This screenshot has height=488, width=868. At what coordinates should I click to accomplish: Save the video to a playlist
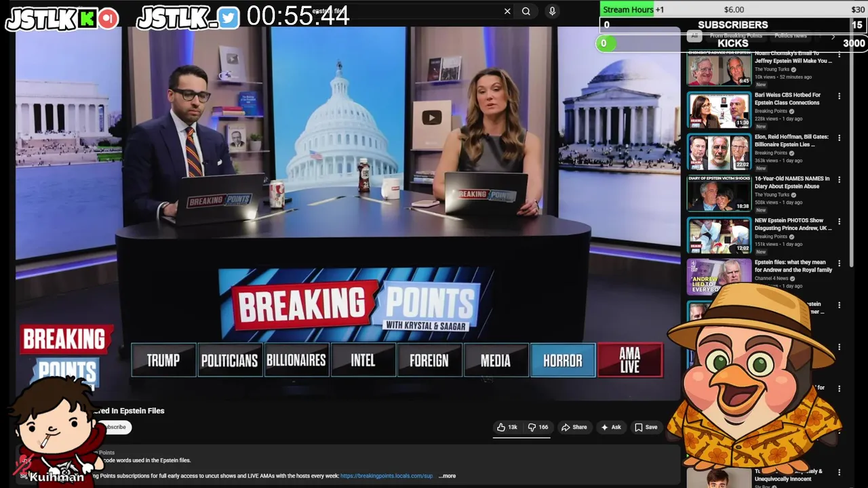646,427
